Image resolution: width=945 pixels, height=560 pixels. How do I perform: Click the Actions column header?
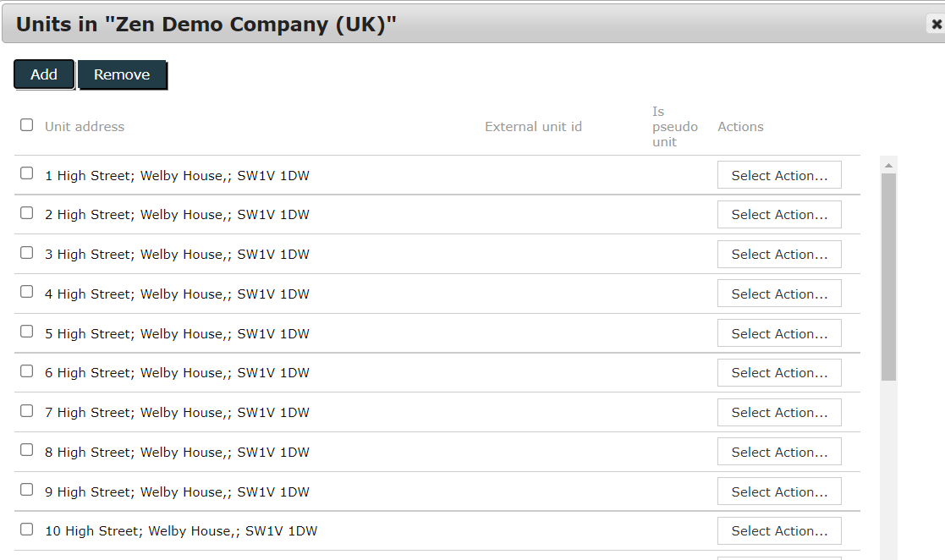[x=740, y=127]
